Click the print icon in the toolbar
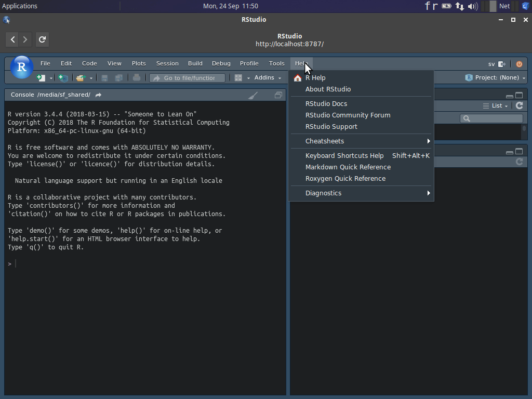532x399 pixels. (137, 78)
